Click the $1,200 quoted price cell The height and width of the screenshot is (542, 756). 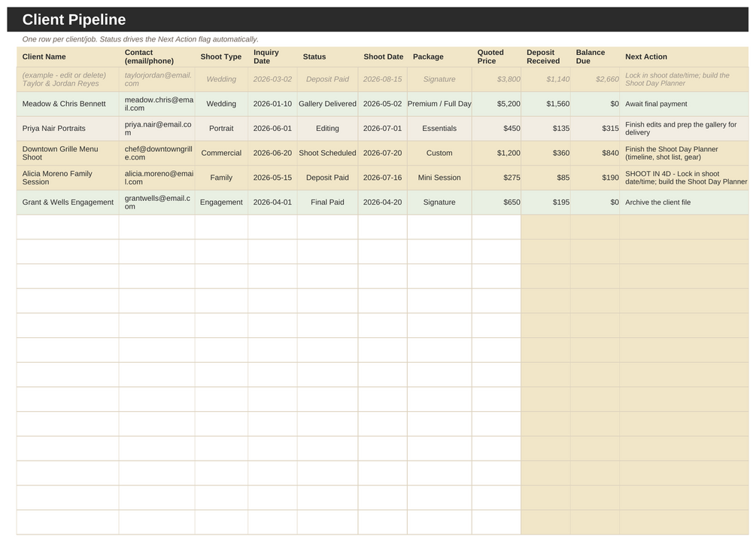point(496,153)
